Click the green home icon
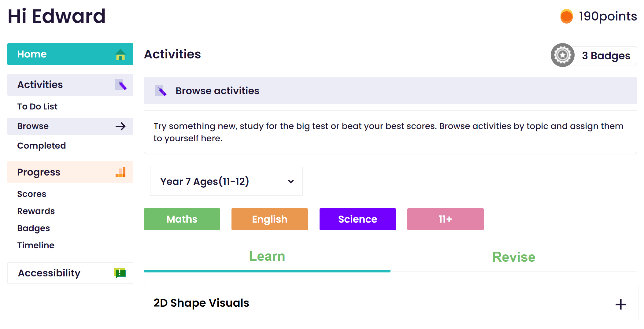 pos(120,54)
